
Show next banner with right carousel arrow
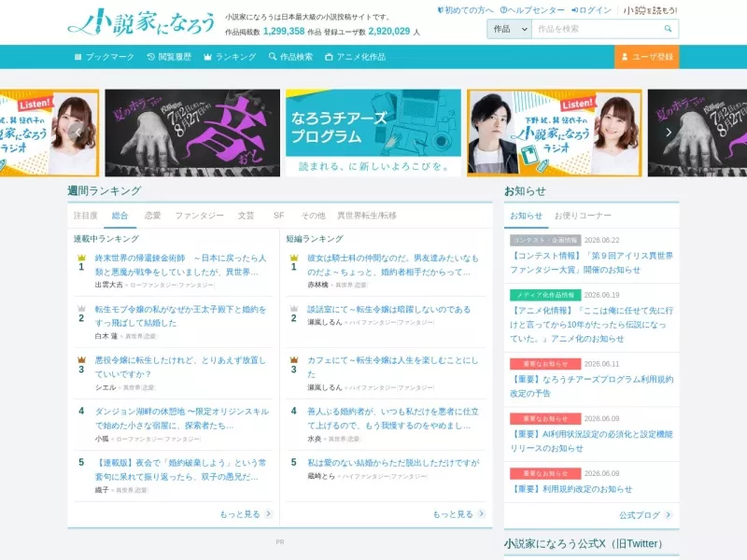(x=669, y=133)
